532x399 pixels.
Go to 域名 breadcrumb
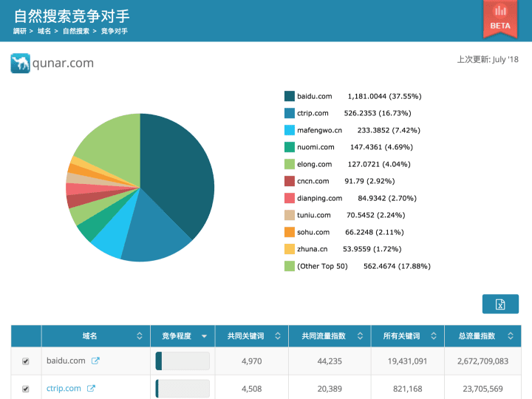[44, 31]
